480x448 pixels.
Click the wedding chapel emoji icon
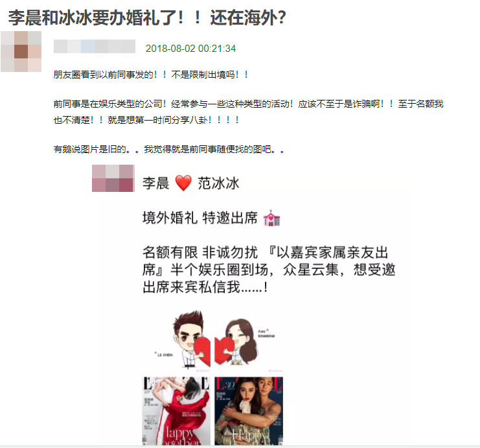click(x=271, y=218)
